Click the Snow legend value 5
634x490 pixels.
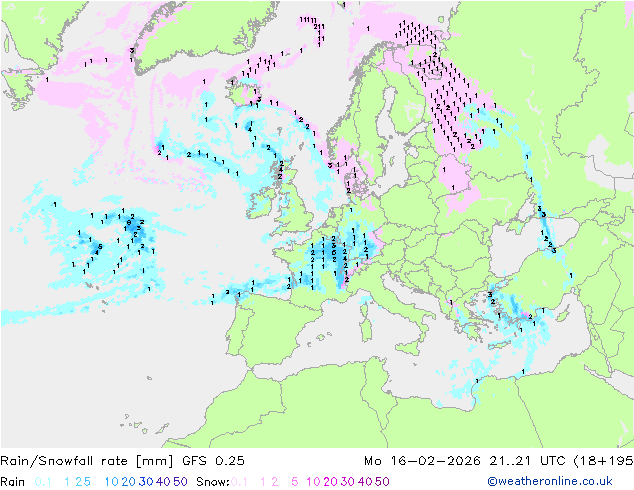click(295, 482)
